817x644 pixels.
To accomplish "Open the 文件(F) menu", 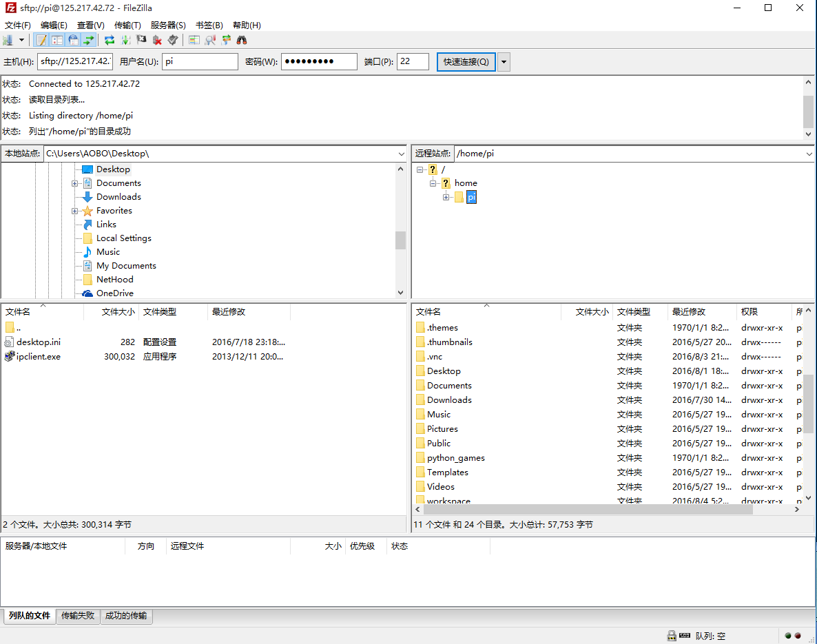I will pyautogui.click(x=18, y=25).
